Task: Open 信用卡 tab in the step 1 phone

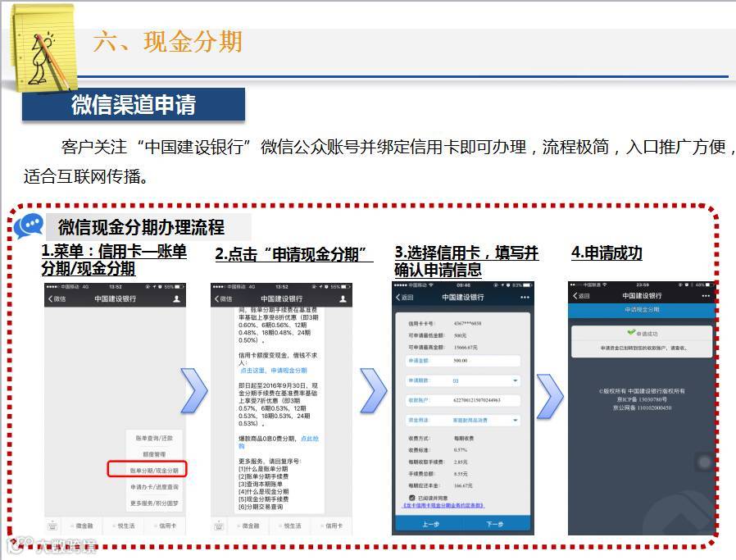Action: coord(166,526)
